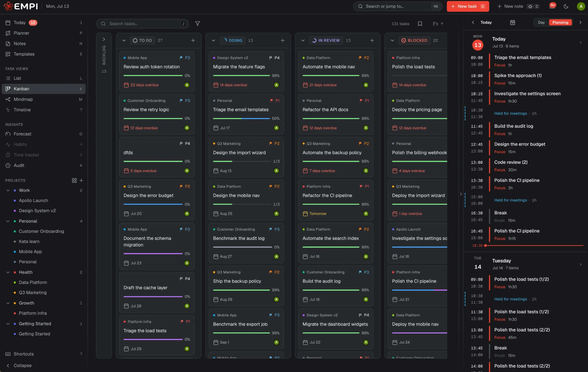Open Today day detail arrow in planner
Screen dimensions: 588x372
(581, 42)
